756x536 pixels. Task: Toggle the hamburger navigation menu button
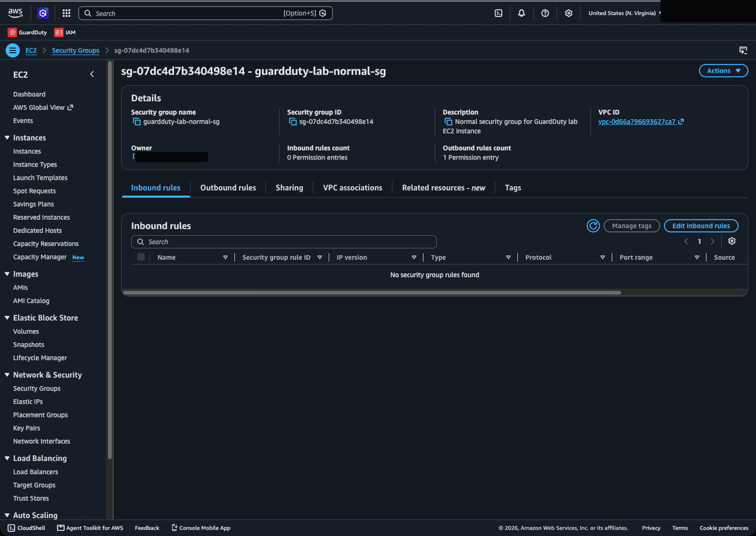click(x=13, y=50)
